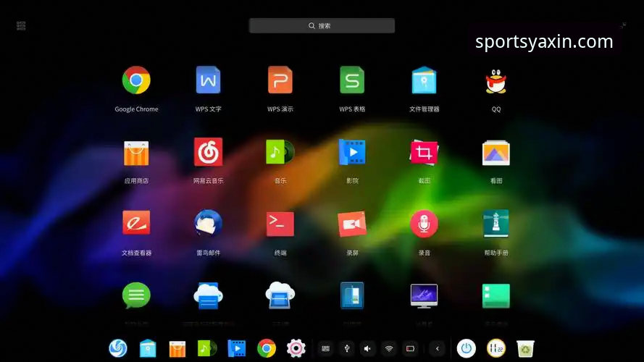Open the 录音 voice recorder
This screenshot has width=644, height=362.
click(x=424, y=224)
